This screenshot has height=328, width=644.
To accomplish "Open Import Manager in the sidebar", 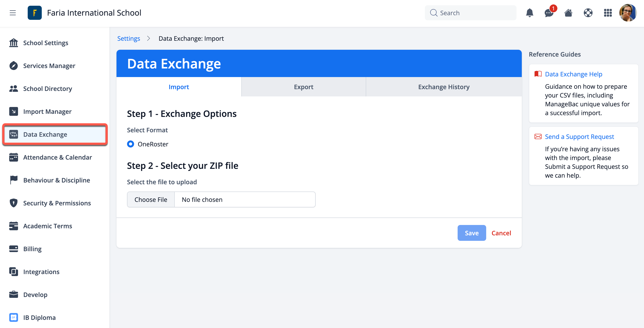I will tap(47, 111).
